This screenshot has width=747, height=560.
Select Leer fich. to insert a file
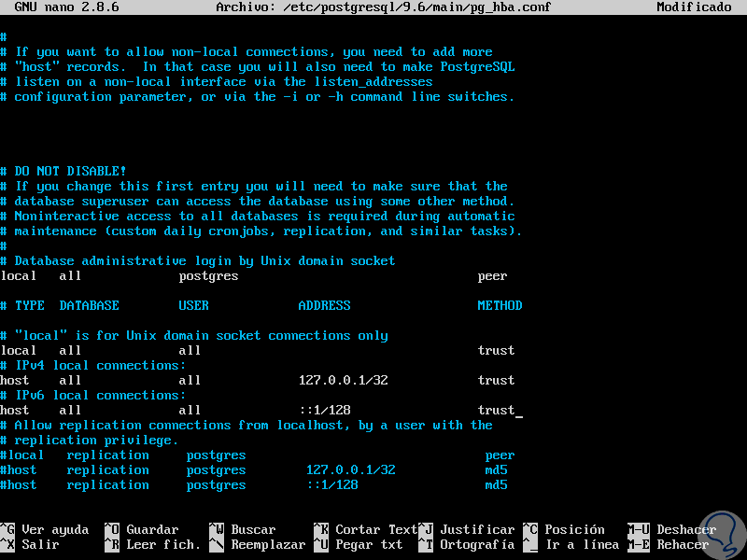[x=163, y=544]
